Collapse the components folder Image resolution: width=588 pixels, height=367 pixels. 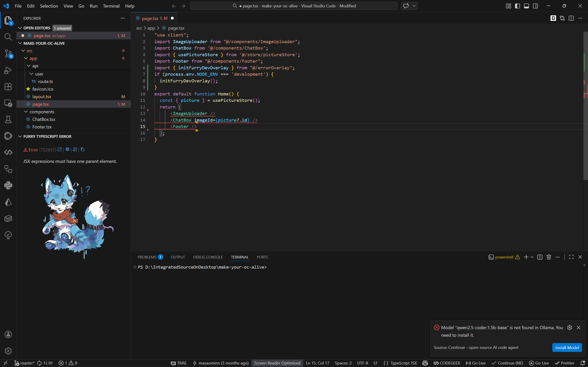coord(26,112)
